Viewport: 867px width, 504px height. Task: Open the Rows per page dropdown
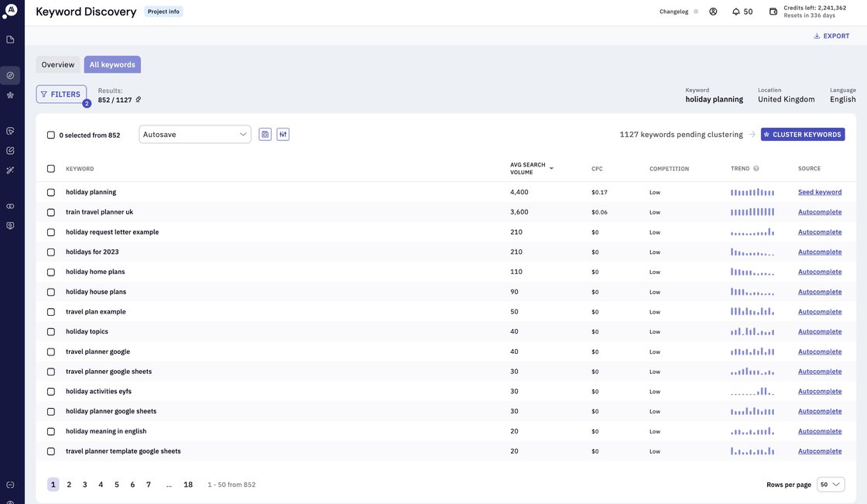pyautogui.click(x=831, y=485)
